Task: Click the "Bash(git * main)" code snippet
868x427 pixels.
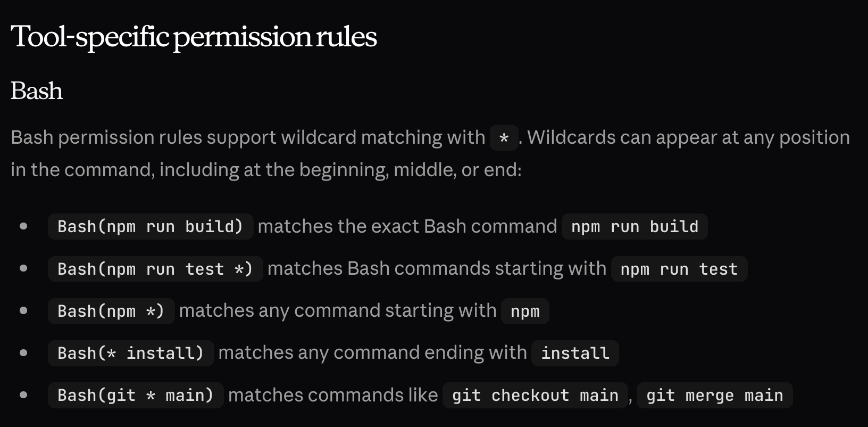Action: (x=135, y=395)
